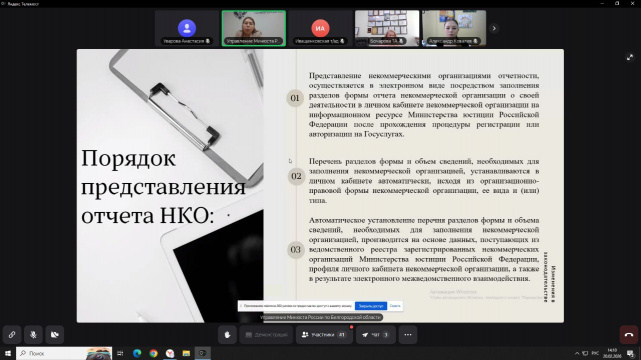
Task: Open the Windows notification center
Action: [x=631, y=353]
